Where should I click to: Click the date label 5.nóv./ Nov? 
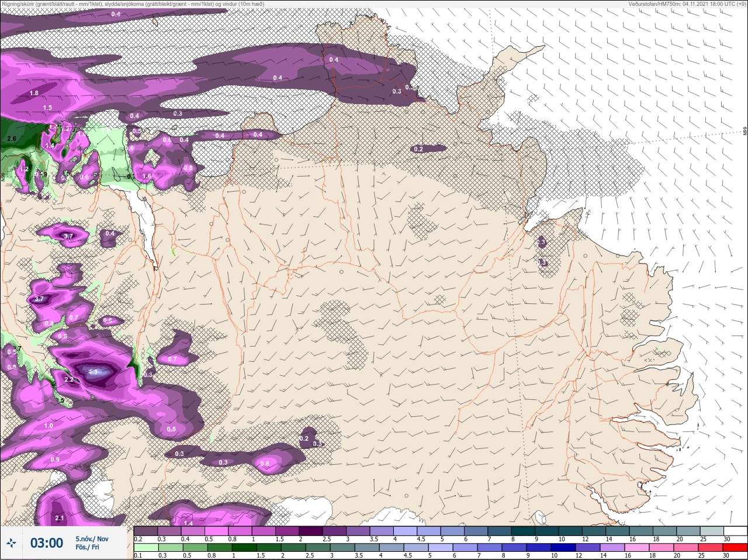(x=92, y=538)
